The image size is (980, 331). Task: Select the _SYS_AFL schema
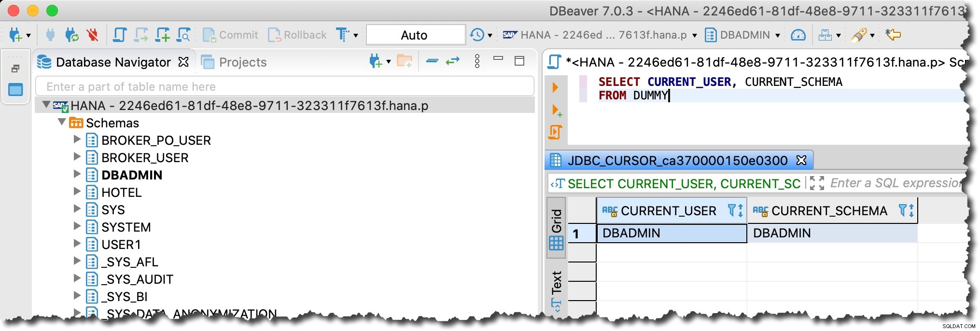coord(130,262)
